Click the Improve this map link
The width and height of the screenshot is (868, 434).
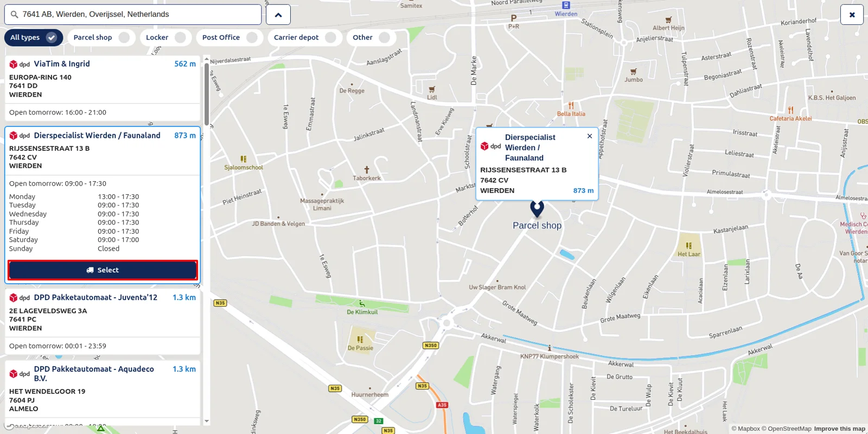click(840, 429)
